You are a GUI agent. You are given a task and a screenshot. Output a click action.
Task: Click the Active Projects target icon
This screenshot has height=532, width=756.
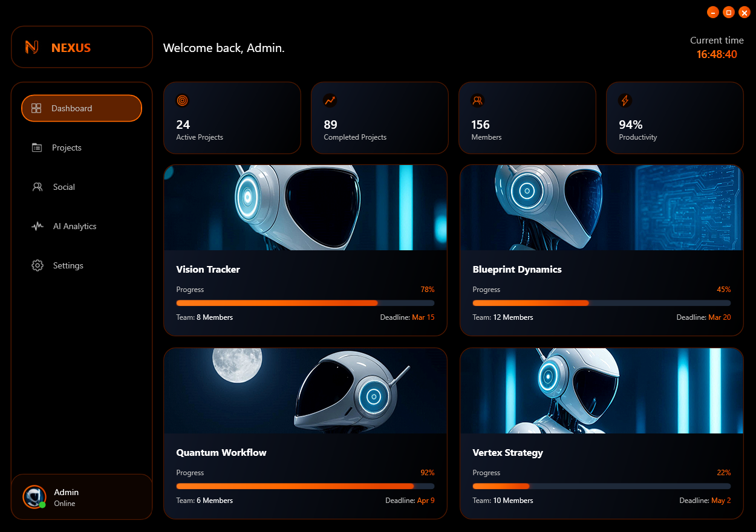[x=182, y=100]
